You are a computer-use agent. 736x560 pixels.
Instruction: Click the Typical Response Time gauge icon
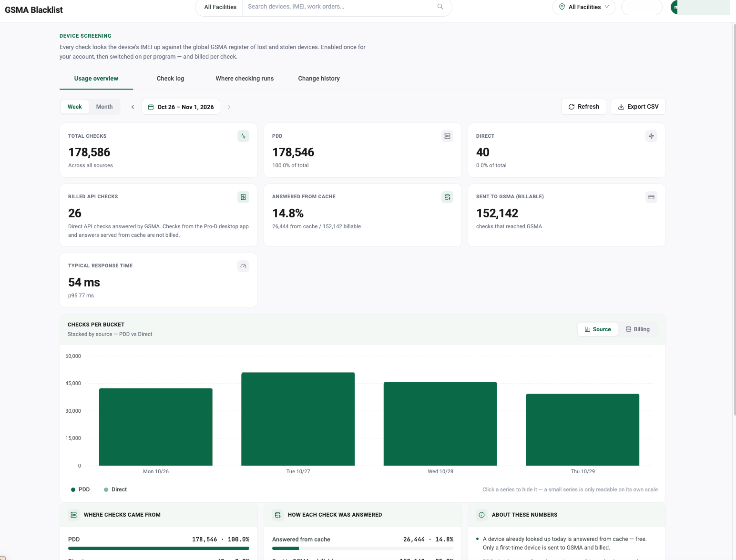pos(243,266)
